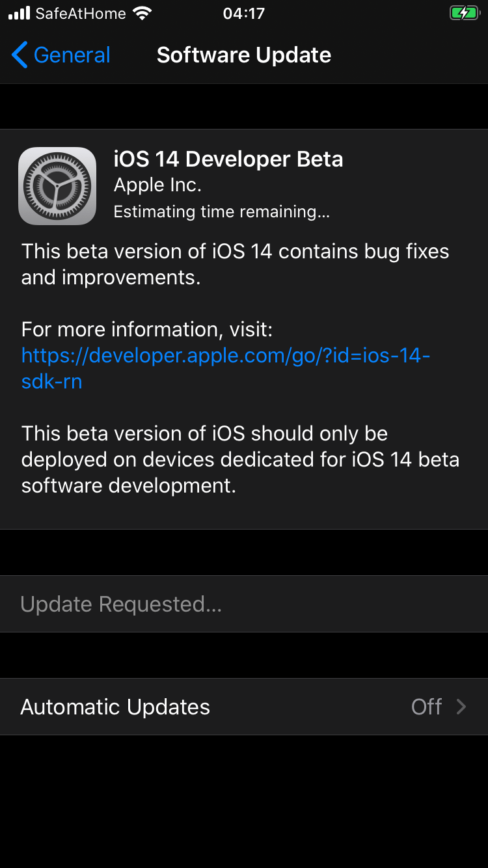Viewport: 488px width, 868px height.
Task: Go back to General settings
Action: (x=72, y=55)
